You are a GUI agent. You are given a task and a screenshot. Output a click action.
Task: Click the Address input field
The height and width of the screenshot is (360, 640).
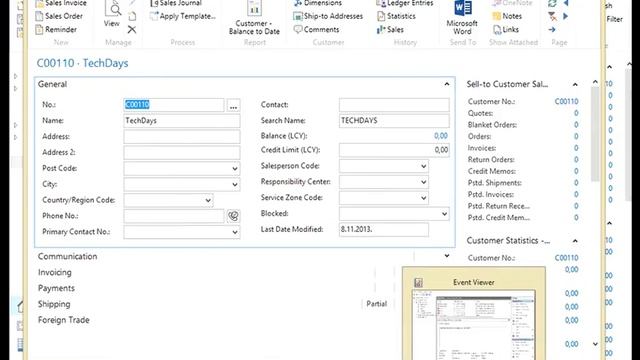click(x=182, y=137)
